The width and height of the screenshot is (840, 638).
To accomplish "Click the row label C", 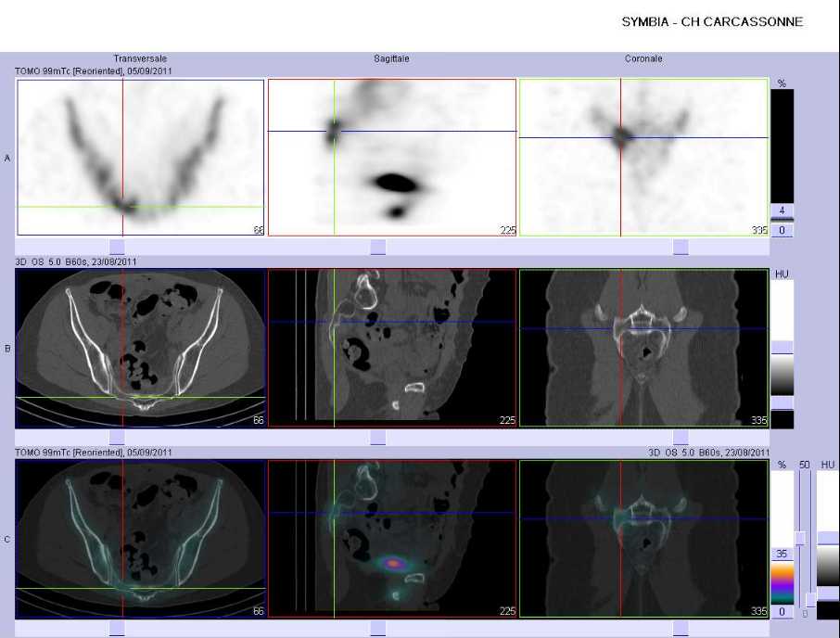I will (x=7, y=539).
